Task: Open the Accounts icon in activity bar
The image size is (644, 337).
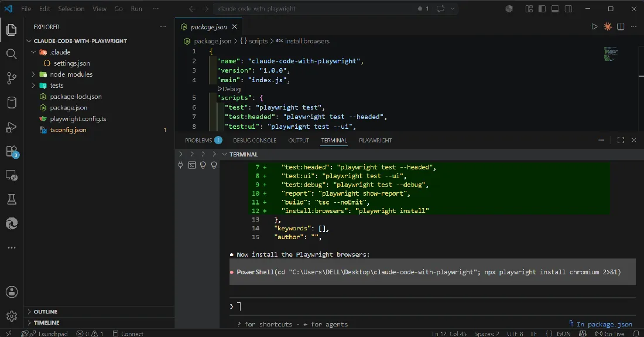Action: click(12, 292)
